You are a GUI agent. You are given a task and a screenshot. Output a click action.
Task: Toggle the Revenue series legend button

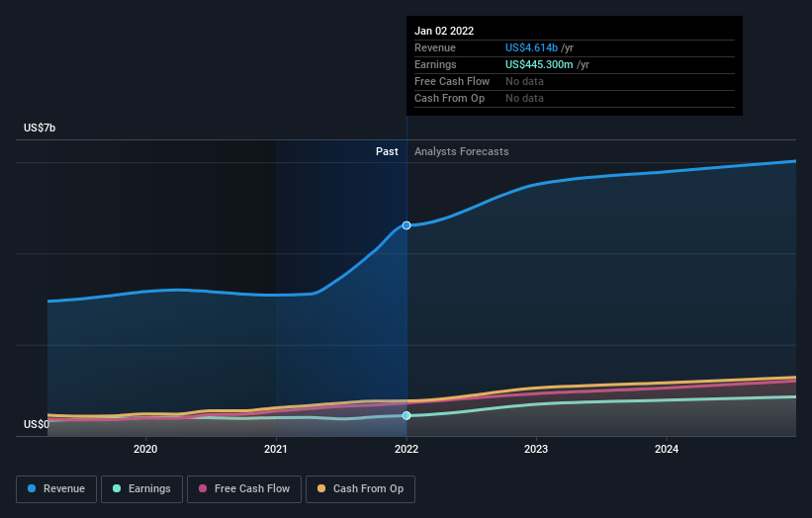56,489
